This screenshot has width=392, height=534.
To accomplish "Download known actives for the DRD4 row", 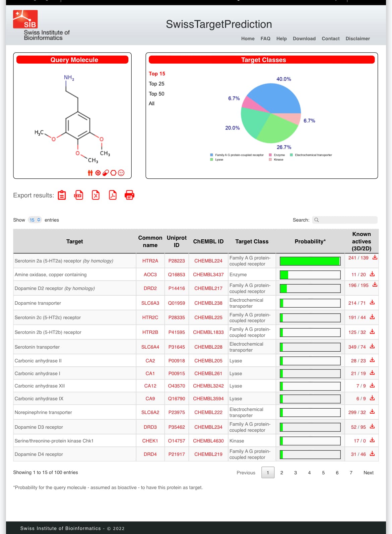I will click(x=372, y=454).
